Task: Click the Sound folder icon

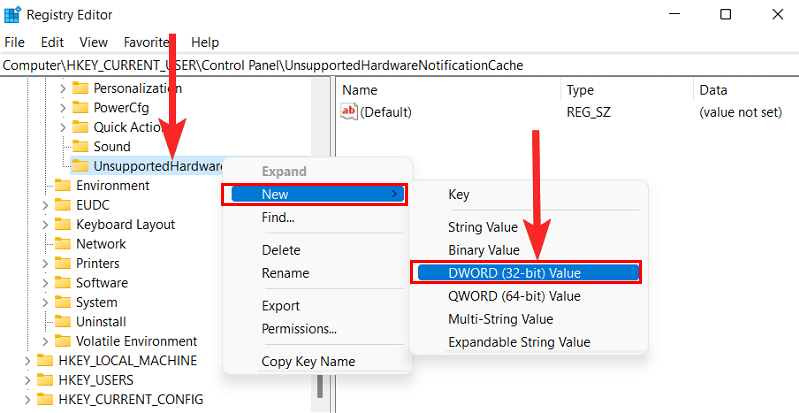Action: pos(80,147)
